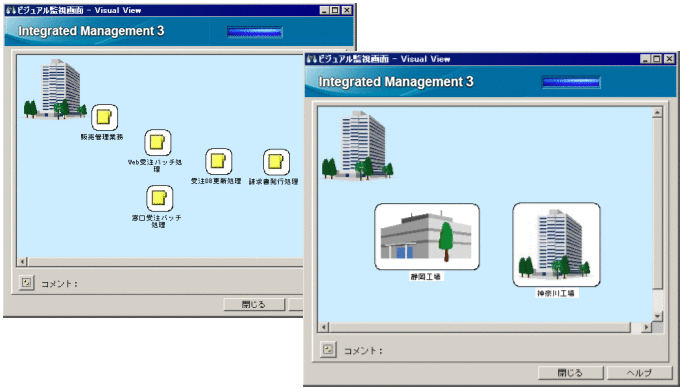683x389 pixels.
Task: Click the comment icon button in front window
Action: (328, 349)
